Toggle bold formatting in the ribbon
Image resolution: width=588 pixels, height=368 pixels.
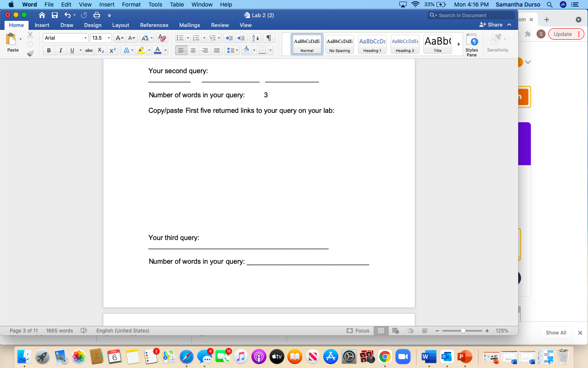coord(49,50)
